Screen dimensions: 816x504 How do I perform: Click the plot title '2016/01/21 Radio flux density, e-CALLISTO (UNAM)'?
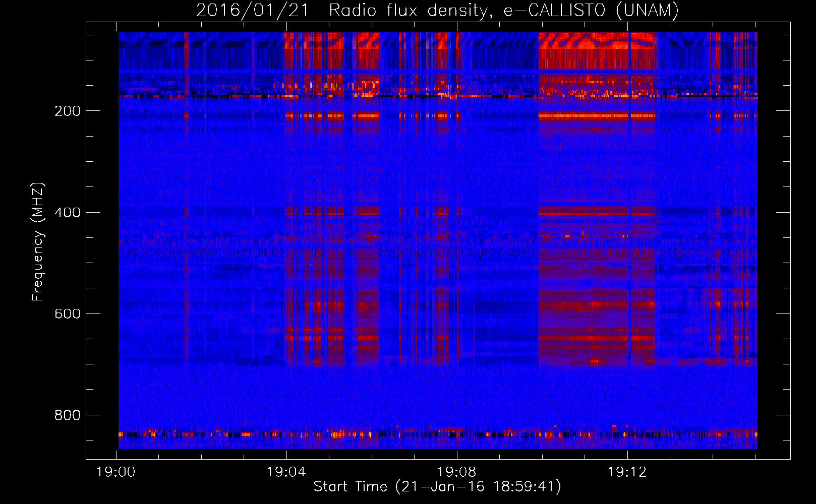pos(438,11)
